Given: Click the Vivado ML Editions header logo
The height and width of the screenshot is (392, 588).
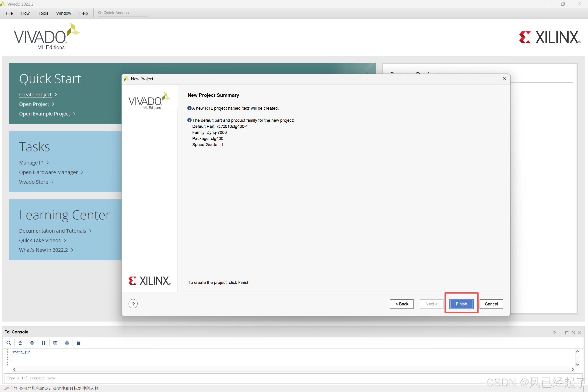Looking at the screenshot, I should (x=47, y=37).
